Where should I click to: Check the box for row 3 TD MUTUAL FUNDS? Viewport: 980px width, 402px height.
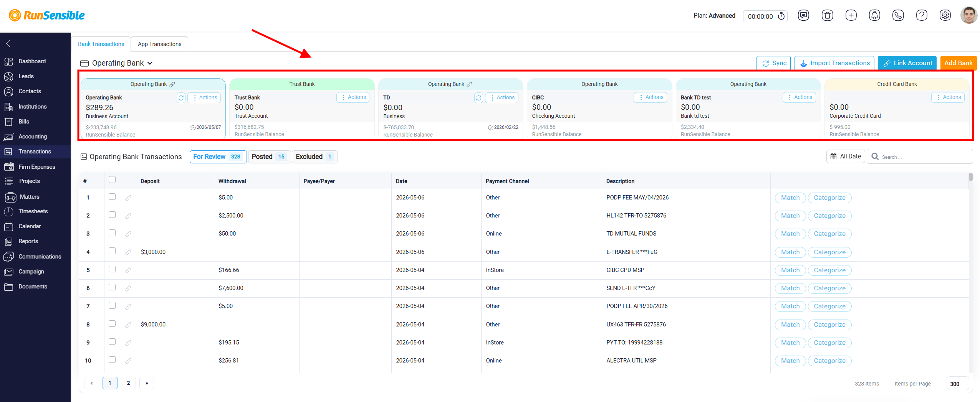pyautogui.click(x=112, y=233)
